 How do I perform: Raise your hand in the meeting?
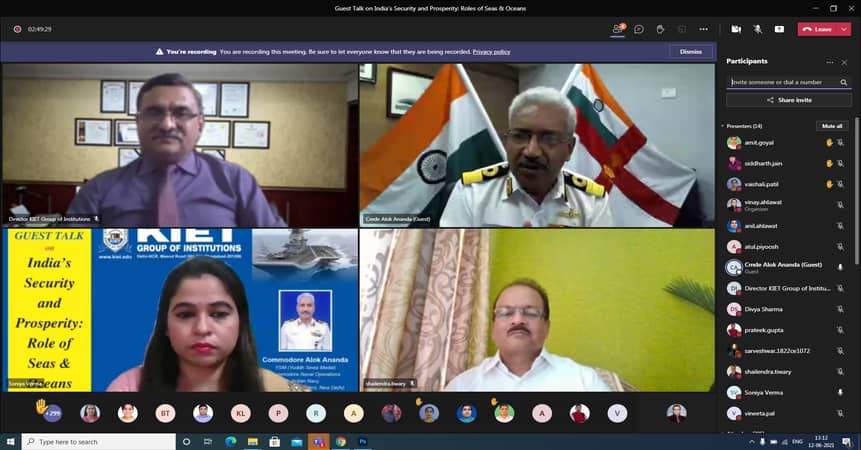[x=660, y=29]
